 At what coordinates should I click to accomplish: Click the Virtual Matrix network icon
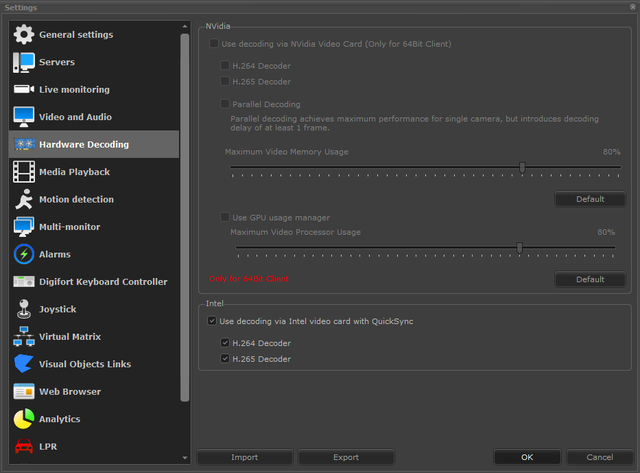click(24, 336)
